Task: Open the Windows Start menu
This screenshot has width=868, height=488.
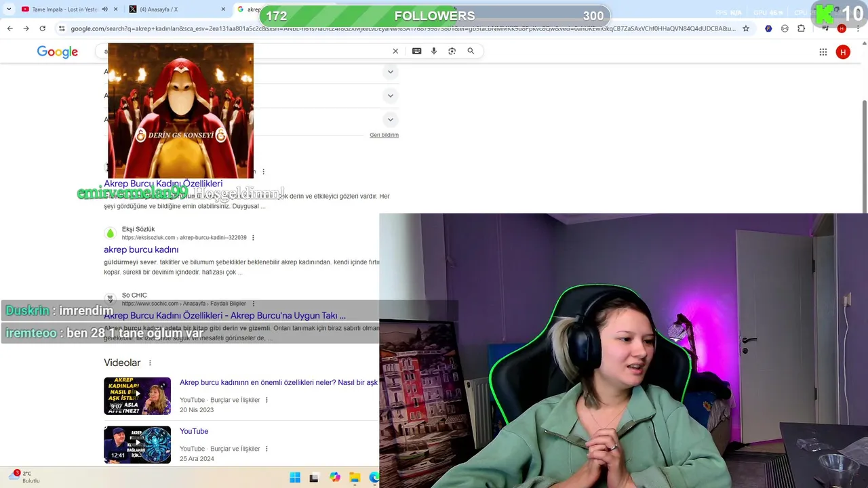Action: pos(295,478)
